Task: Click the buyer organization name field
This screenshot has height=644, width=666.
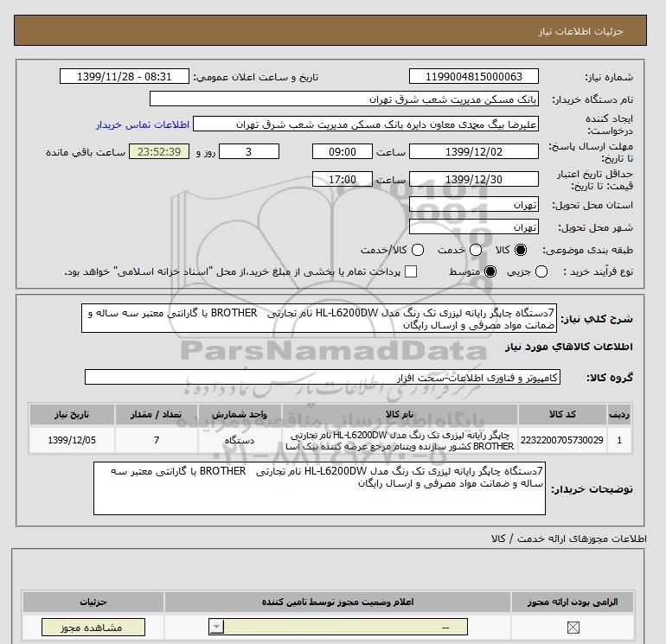Action: tap(343, 99)
